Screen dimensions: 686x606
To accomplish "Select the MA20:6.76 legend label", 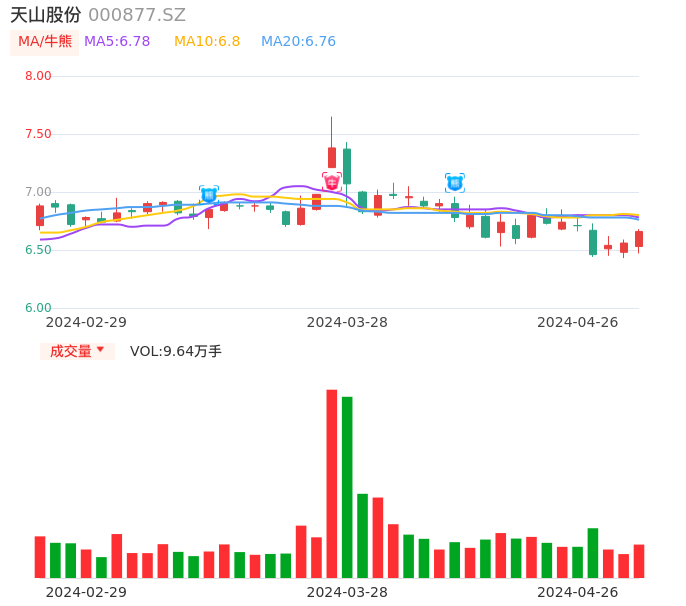I will tap(298, 42).
